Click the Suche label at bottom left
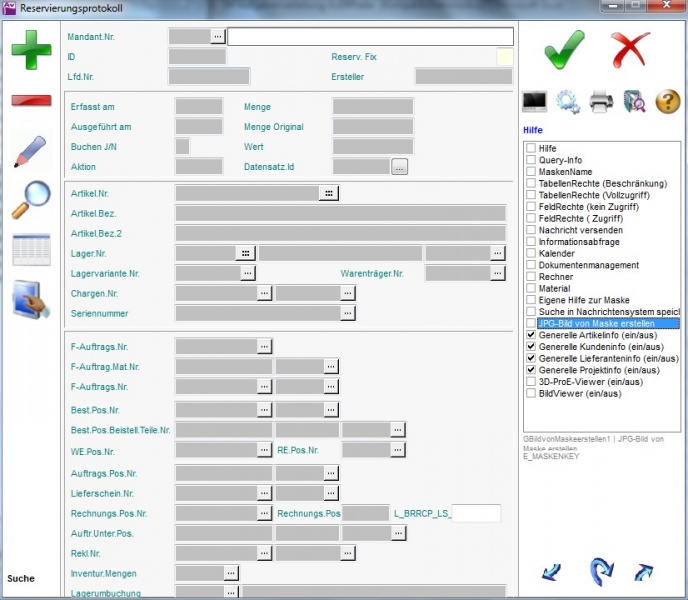Viewport: 688px width, 600px height. 21,578
